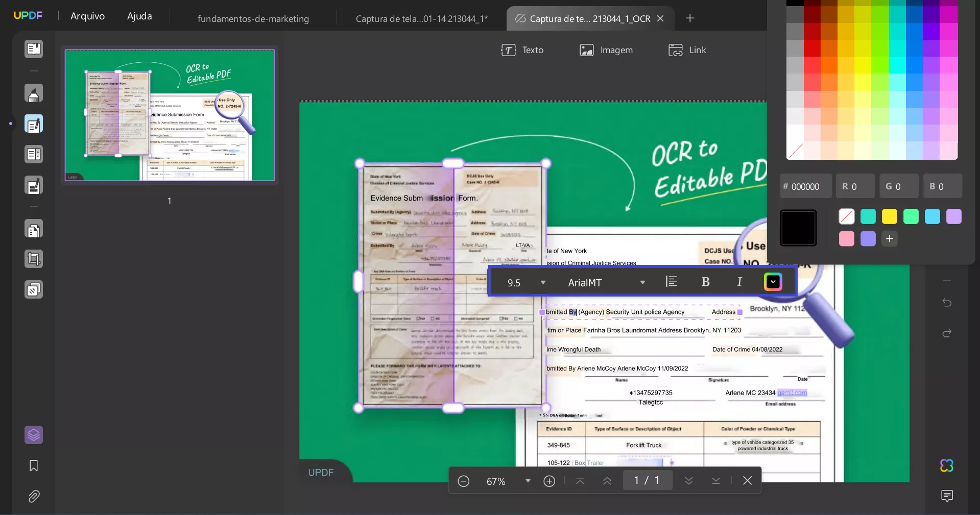Click the crop pages tool icon
The image size is (980, 515).
tap(34, 259)
